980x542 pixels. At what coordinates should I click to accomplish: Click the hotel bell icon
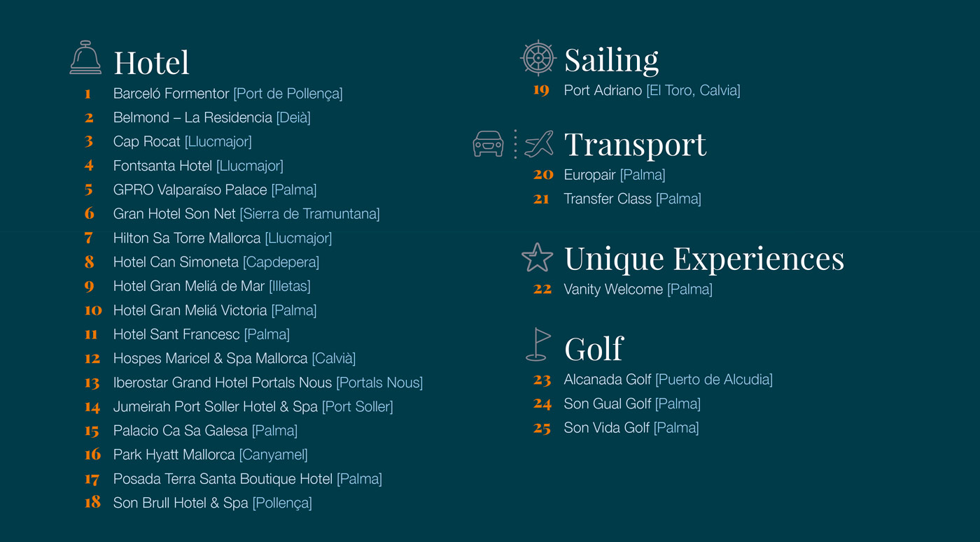[x=85, y=57]
